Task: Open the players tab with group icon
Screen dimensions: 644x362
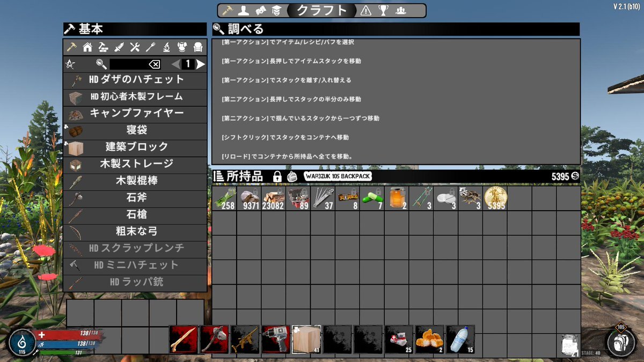Action: coord(400,10)
